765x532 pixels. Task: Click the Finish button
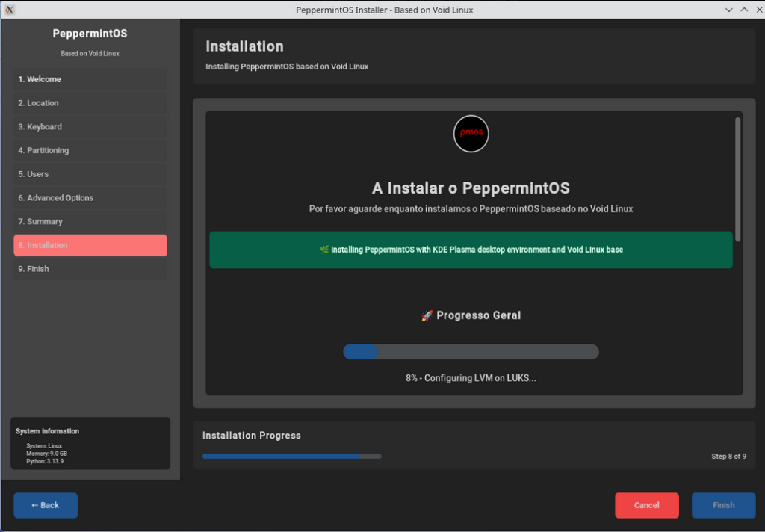click(x=723, y=505)
